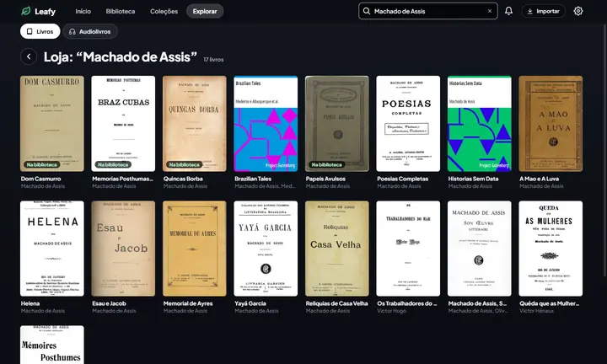607x364 pixels.
Task: Open the Início tab
Action: click(83, 11)
